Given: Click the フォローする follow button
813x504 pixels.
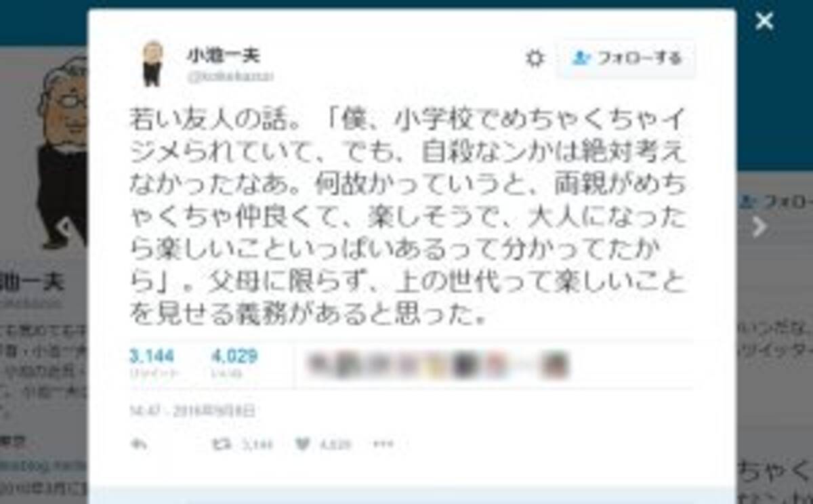Looking at the screenshot, I should coord(627,59).
